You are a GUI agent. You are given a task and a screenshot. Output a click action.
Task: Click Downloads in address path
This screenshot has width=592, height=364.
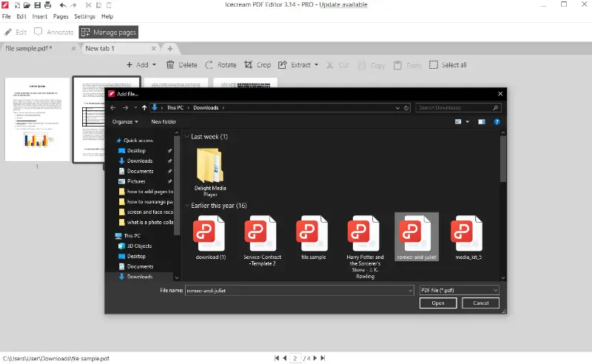coord(206,107)
